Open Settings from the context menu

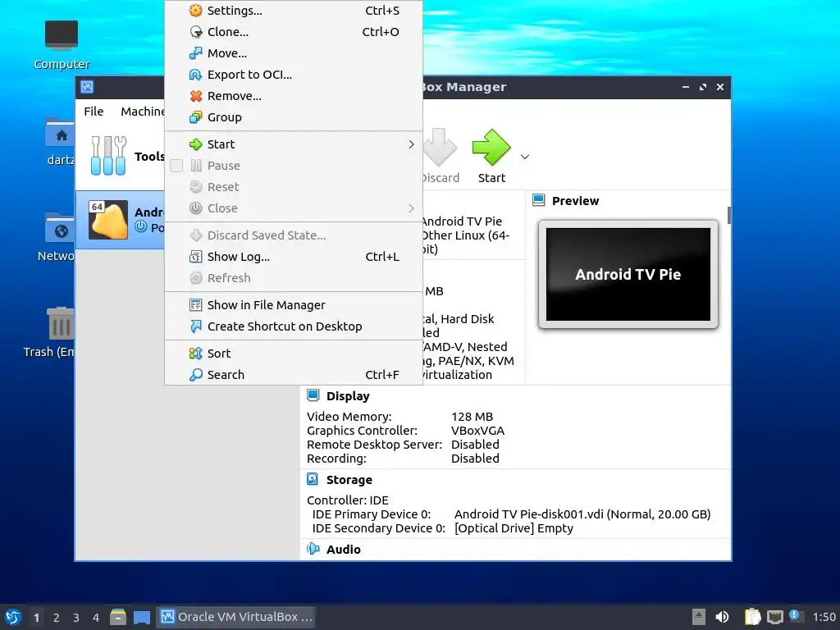(294, 11)
